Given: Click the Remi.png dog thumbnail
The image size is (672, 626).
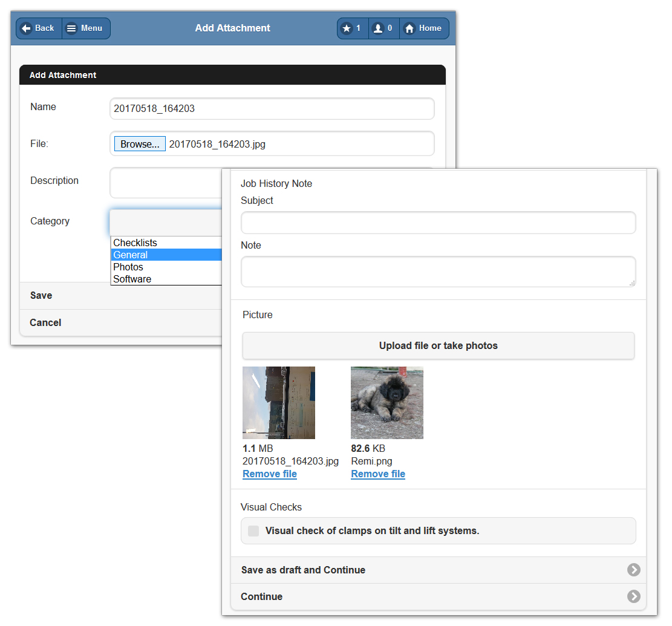Looking at the screenshot, I should pyautogui.click(x=387, y=402).
